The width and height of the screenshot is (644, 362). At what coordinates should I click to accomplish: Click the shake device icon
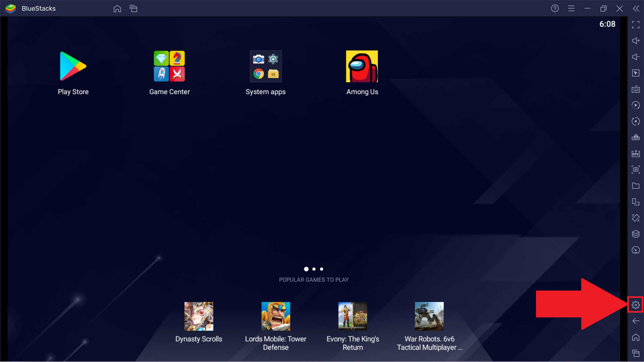click(636, 218)
